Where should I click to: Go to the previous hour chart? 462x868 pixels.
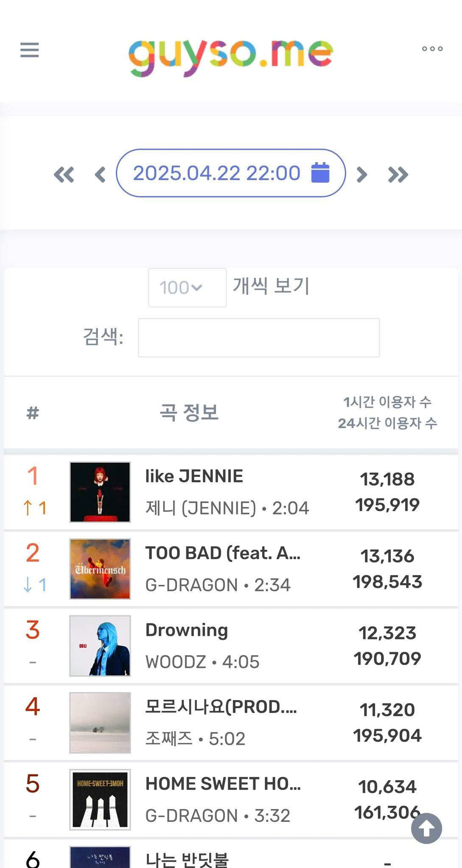click(x=100, y=174)
